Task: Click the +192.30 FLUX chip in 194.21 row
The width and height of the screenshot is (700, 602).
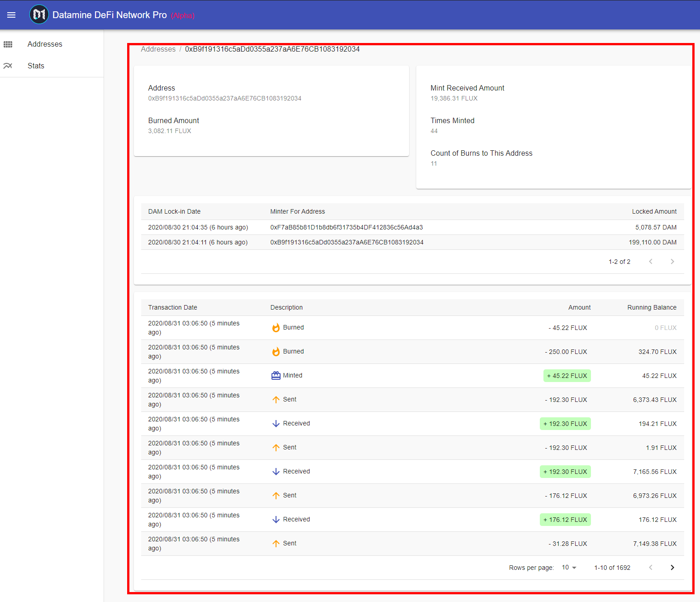Action: click(x=565, y=424)
